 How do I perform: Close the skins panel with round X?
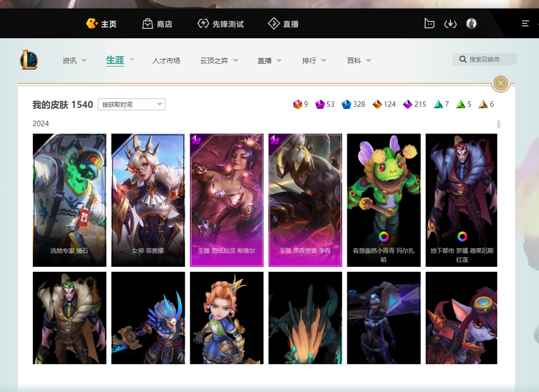[501, 83]
